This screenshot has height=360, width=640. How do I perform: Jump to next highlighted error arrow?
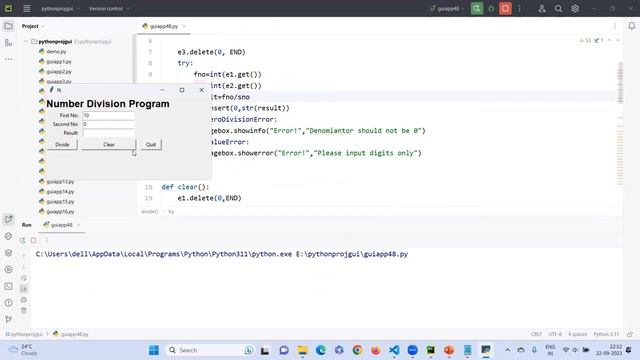(618, 40)
